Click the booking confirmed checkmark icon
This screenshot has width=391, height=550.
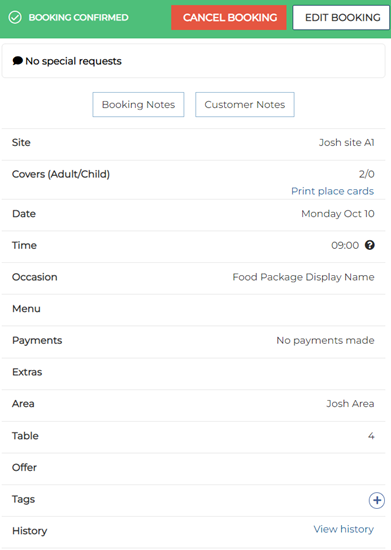15,17
